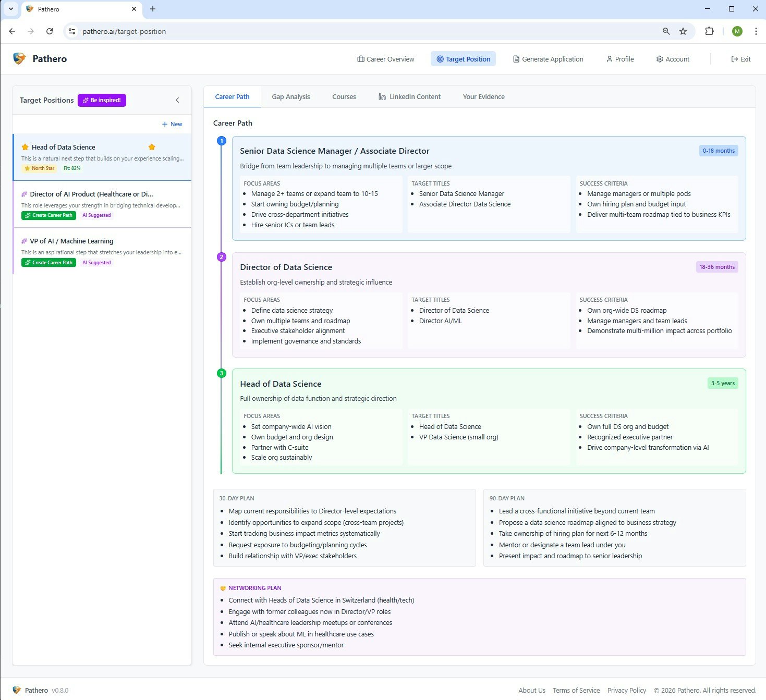Open a new browser tab
Image resolution: width=766 pixels, height=700 pixels.
coord(153,9)
